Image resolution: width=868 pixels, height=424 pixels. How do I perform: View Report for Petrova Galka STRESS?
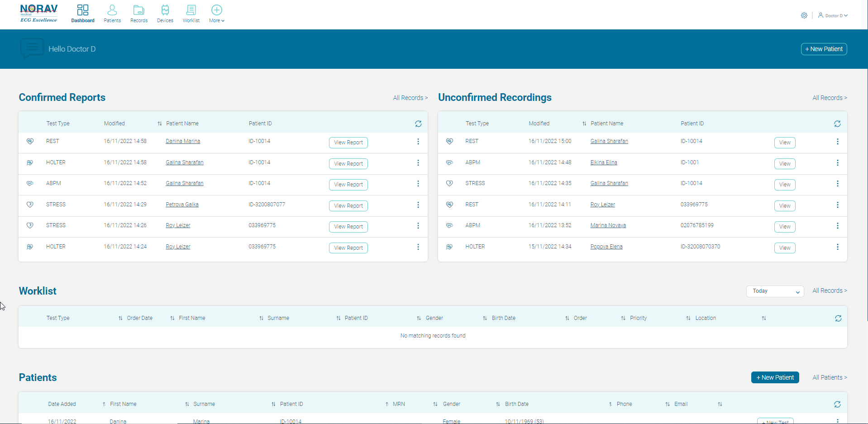pyautogui.click(x=348, y=206)
